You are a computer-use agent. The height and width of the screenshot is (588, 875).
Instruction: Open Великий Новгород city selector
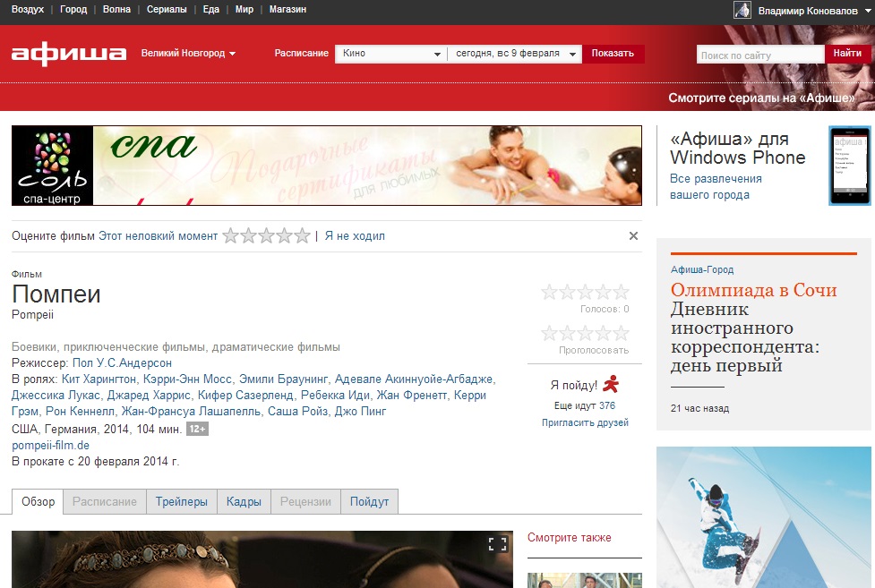(x=188, y=54)
